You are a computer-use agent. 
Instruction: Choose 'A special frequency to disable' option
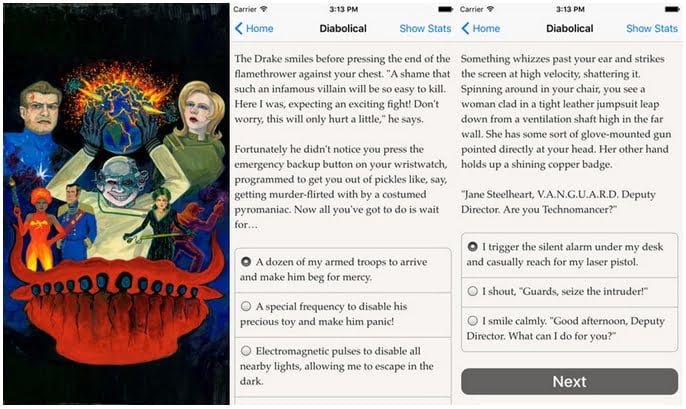click(x=343, y=314)
